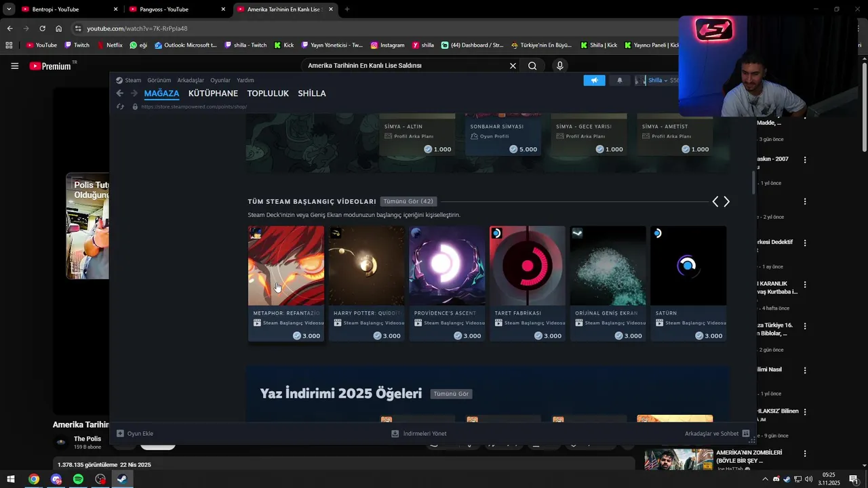Screen dimensions: 868x488
Task: Reload the Steam store page
Action: [120, 106]
